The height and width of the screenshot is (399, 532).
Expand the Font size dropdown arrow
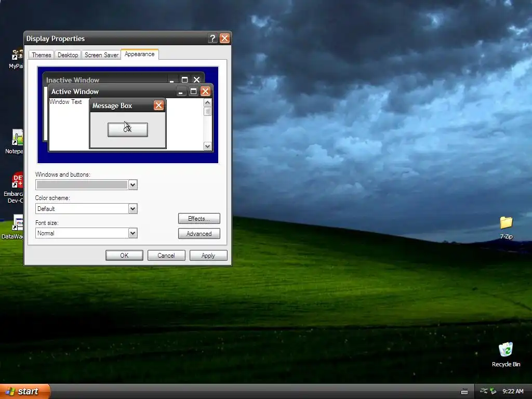point(132,233)
